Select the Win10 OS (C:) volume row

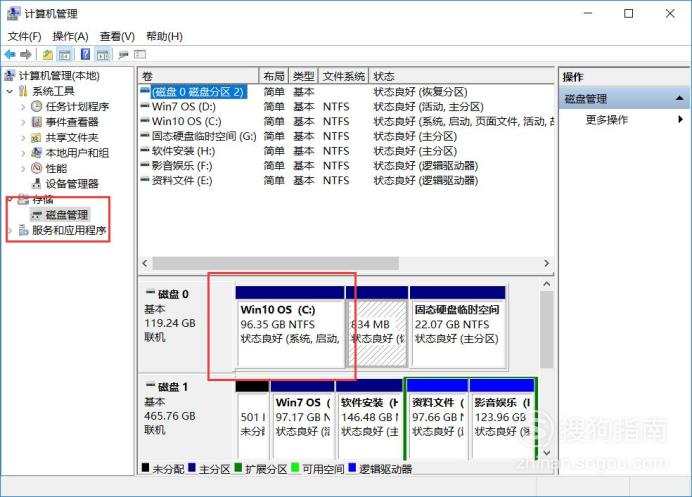[x=346, y=121]
